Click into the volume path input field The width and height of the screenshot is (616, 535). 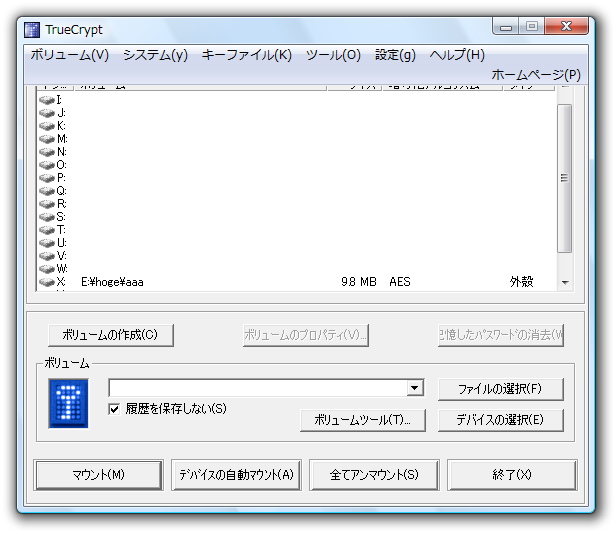point(258,388)
